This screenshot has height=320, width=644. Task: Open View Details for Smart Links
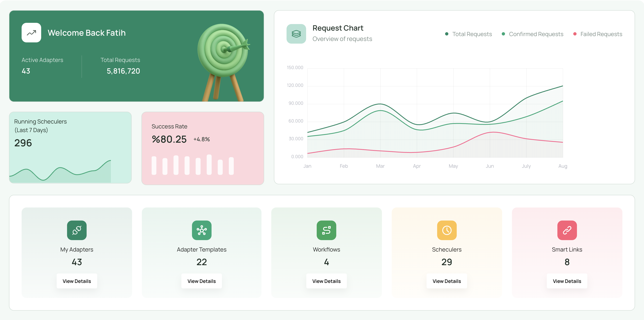coord(567,281)
